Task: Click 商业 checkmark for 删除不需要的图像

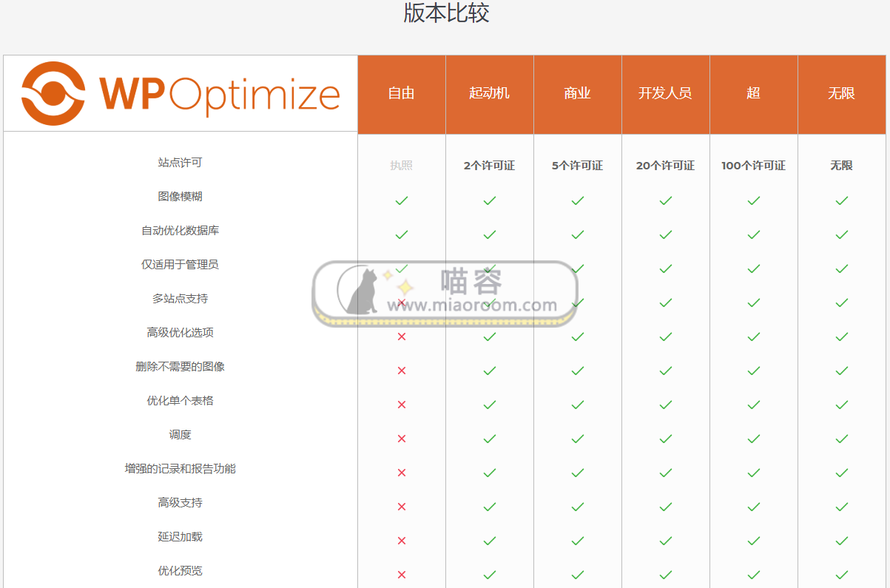Action: [x=578, y=371]
